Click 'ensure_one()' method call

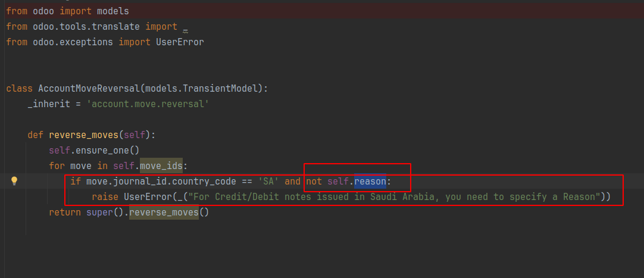(x=108, y=150)
